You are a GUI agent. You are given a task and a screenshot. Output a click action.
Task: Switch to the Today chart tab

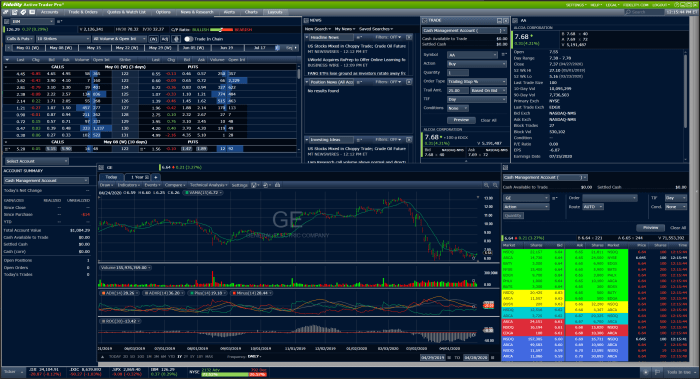111,177
